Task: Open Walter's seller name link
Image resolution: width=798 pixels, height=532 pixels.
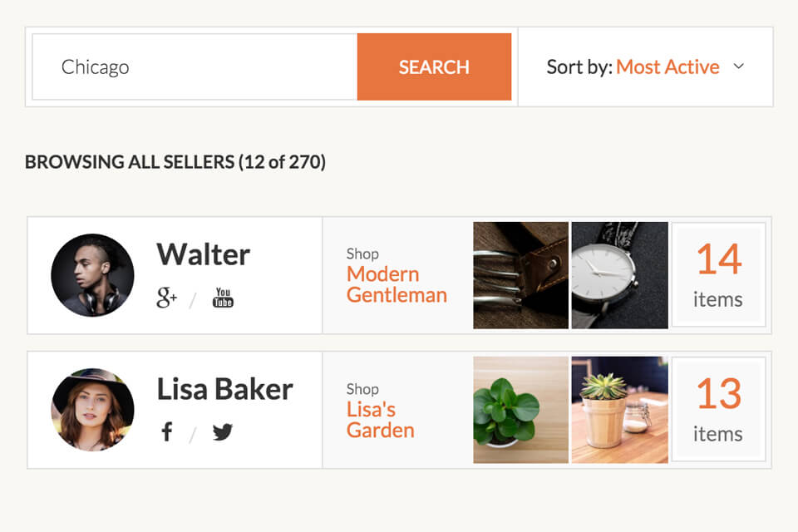Action: (203, 254)
